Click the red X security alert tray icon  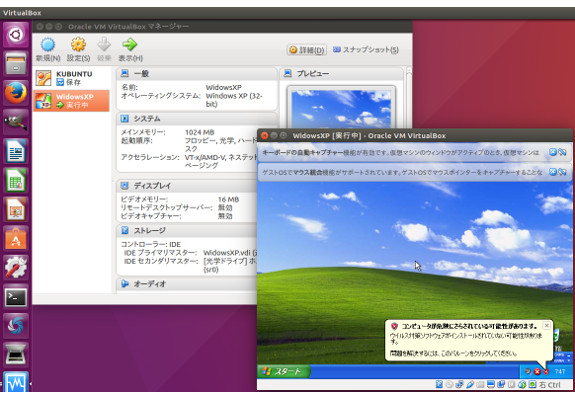tap(537, 372)
